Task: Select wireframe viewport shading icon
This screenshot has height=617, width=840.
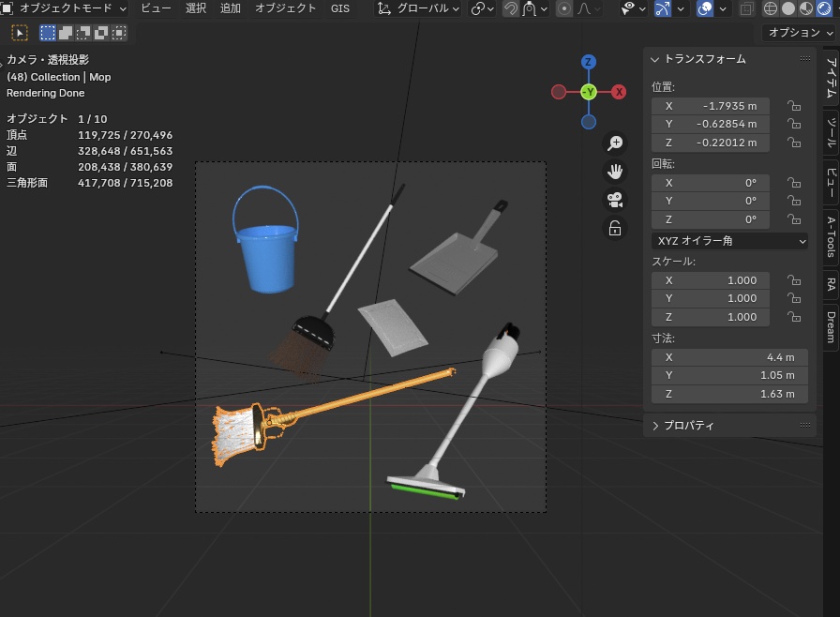Action: tap(771, 8)
